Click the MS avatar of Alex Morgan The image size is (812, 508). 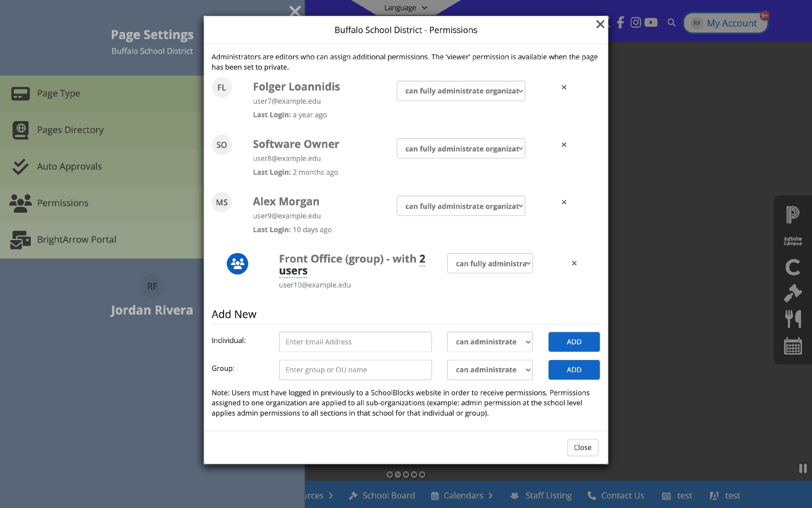click(222, 203)
